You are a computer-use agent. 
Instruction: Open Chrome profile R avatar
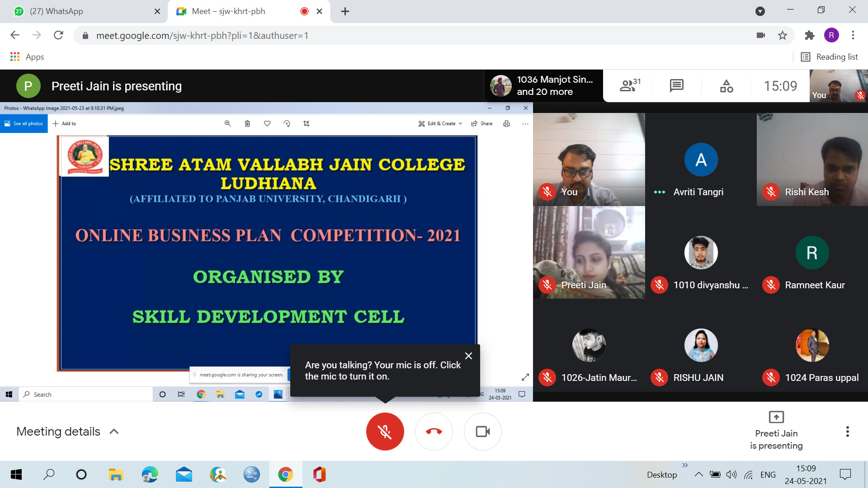coord(831,35)
